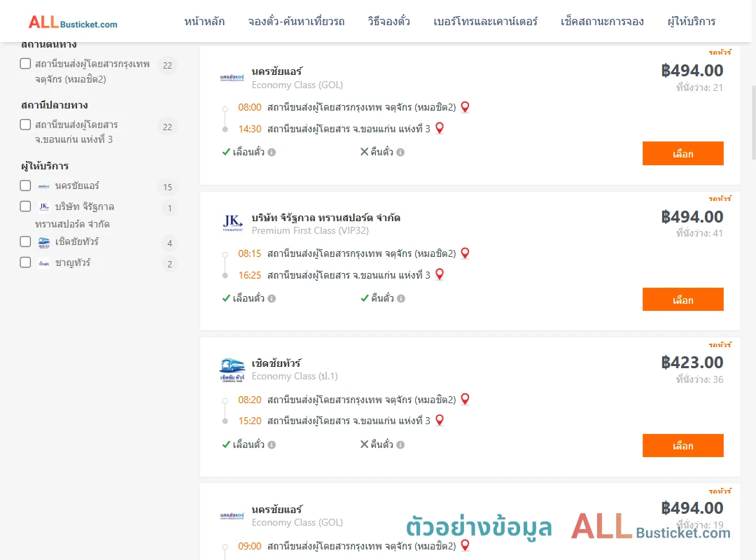Tick the origin station หมอชิต2 checkbox
756x560 pixels.
coord(26,64)
